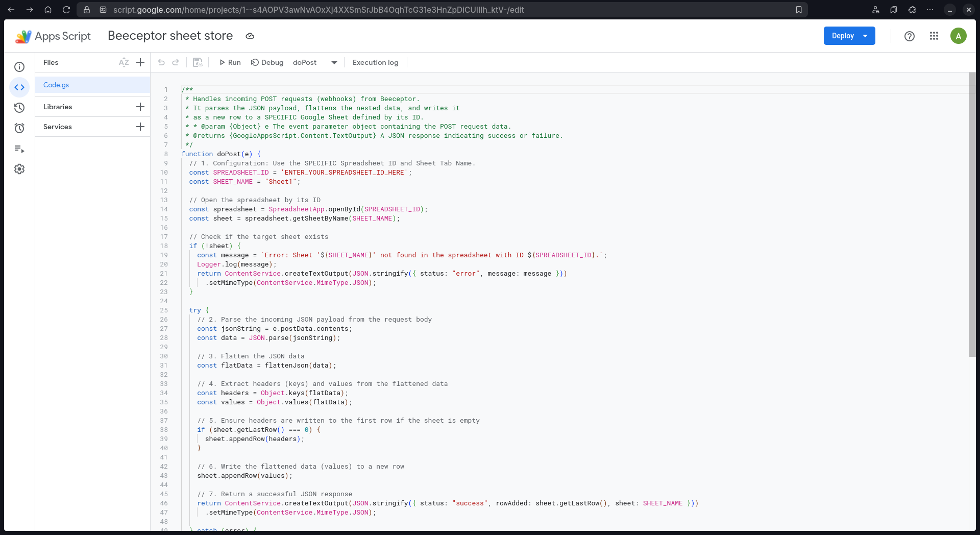Select the Editor code icon in sidebar
980x535 pixels.
[19, 87]
